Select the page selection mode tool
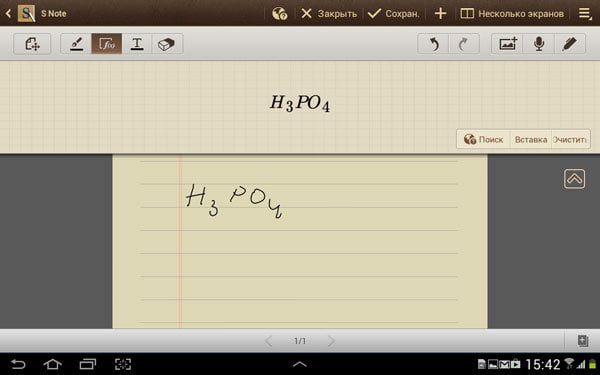Viewport: 600px width, 375px height. coord(32,44)
